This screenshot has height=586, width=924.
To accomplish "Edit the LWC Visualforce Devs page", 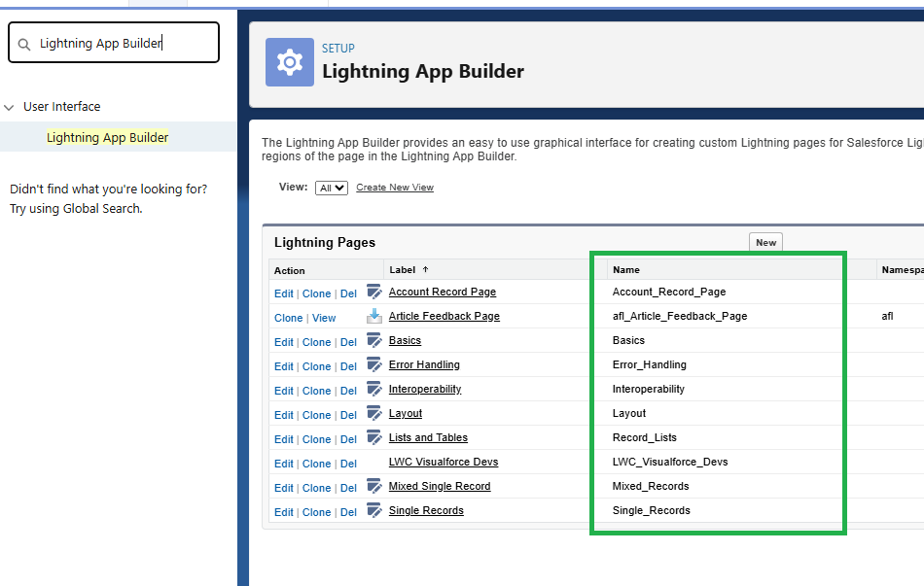I will (283, 464).
